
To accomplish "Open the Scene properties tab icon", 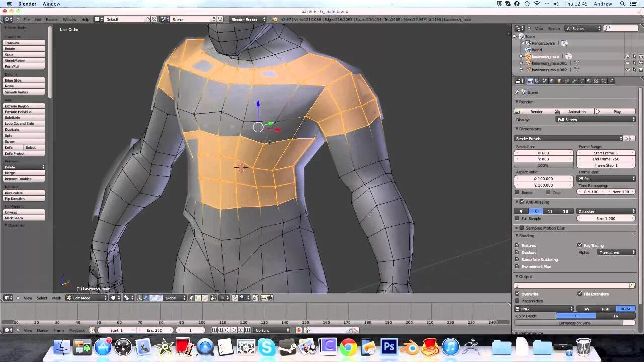I will point(544,81).
